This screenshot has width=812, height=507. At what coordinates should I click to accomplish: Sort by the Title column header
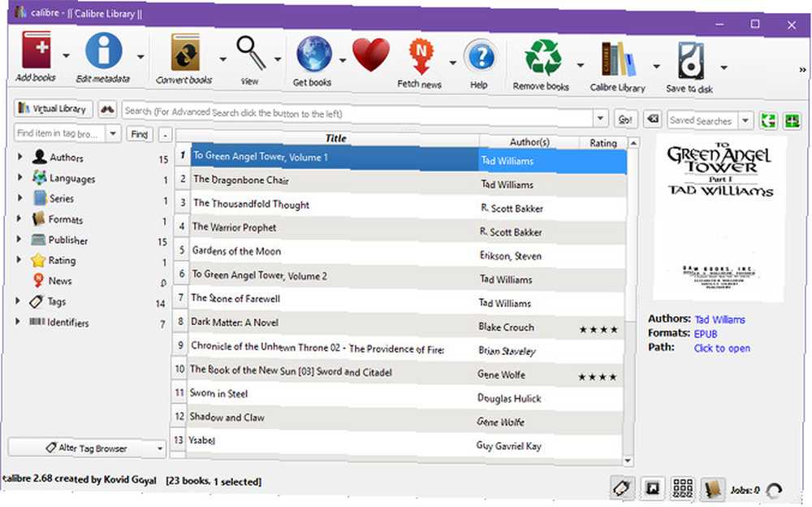tap(335, 138)
